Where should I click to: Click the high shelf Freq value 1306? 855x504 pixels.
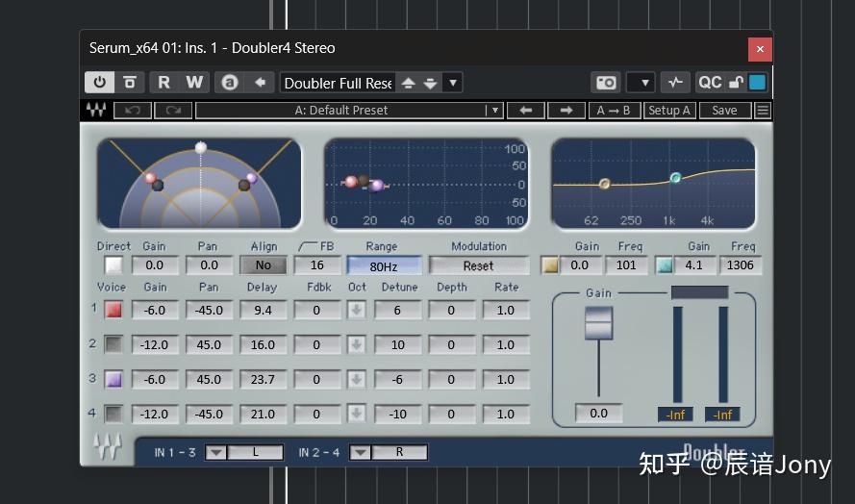pos(740,265)
